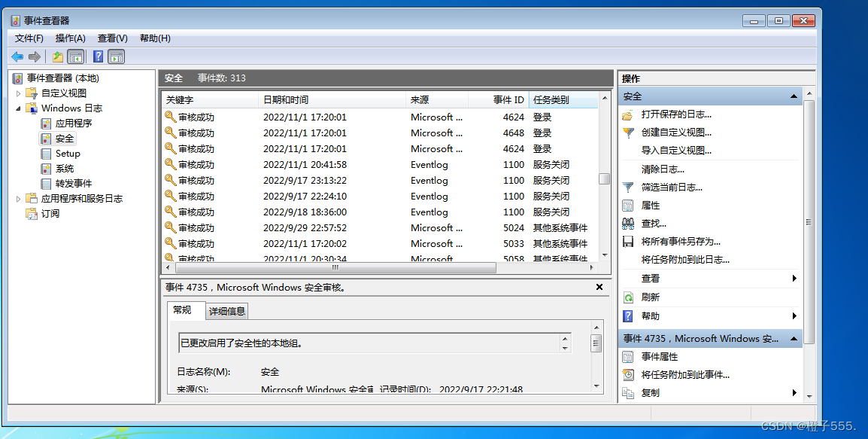
Task: Sort by the 关键字 column header
Action: 211,99
